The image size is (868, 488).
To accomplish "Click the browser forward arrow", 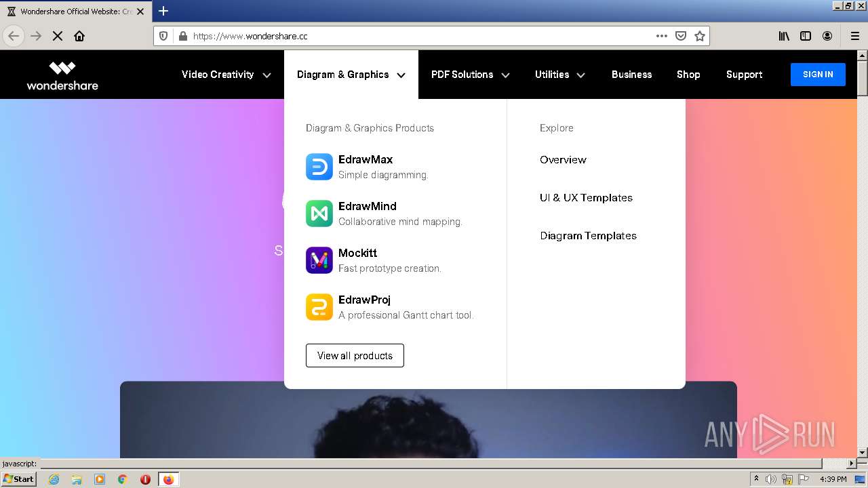I will (x=36, y=36).
